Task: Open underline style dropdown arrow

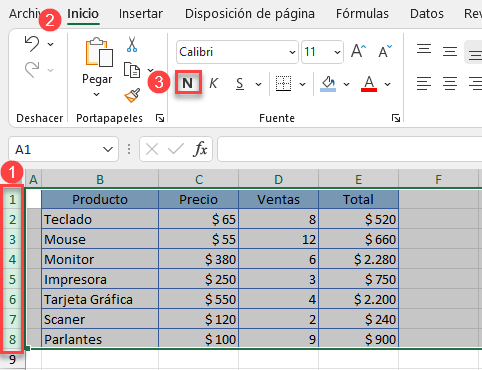Action: [258, 84]
